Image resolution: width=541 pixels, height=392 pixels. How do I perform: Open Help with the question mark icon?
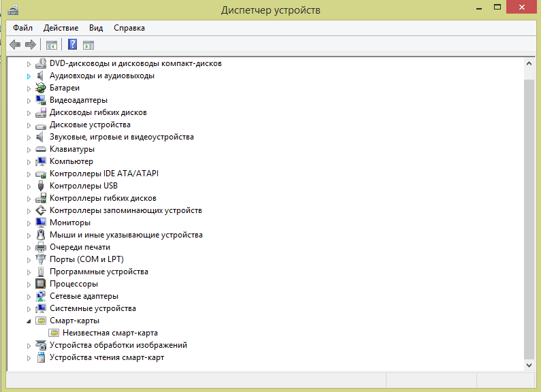72,44
